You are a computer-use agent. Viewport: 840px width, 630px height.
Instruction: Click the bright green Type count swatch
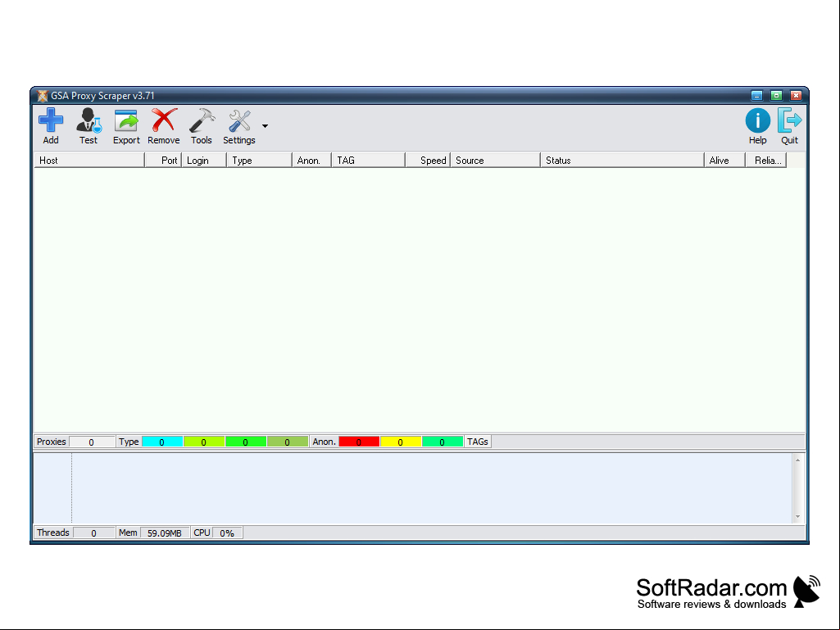click(x=245, y=442)
